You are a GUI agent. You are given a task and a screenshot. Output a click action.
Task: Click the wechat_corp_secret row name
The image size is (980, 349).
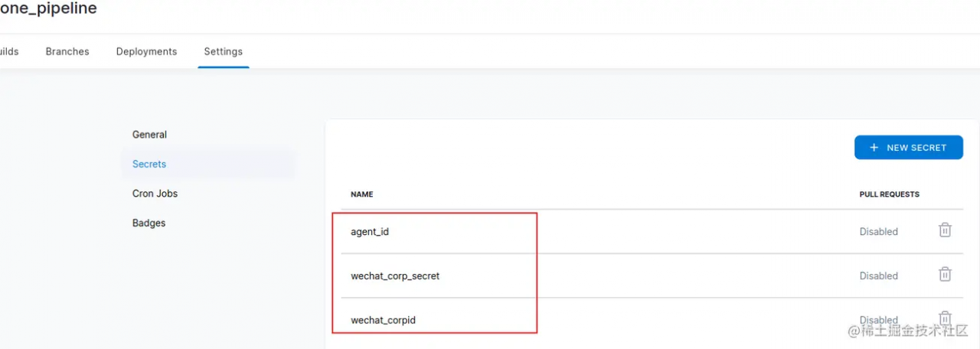395,276
